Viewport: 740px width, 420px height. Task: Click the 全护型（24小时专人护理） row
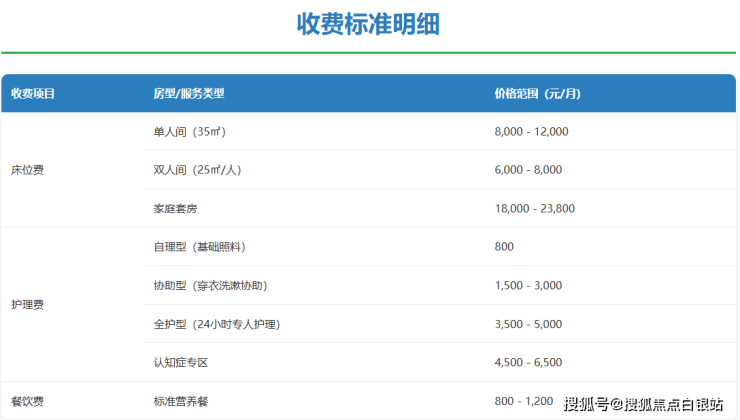216,324
